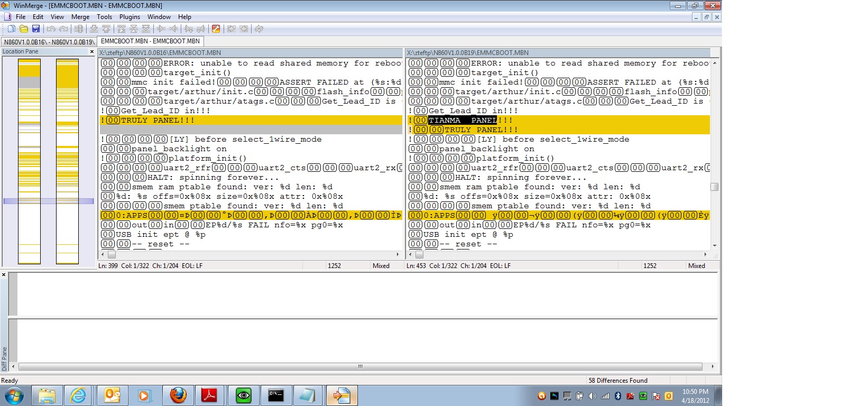
Task: Open the Plugins menu
Action: pyautogui.click(x=130, y=17)
